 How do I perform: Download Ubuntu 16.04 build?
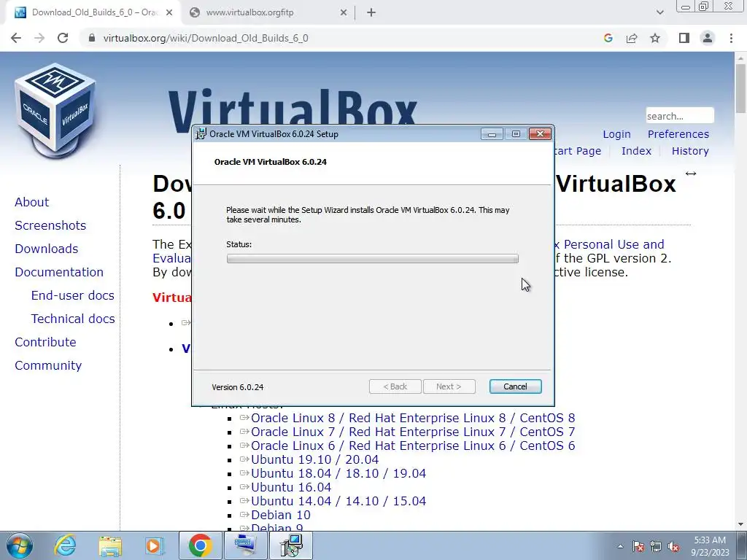[x=290, y=487]
